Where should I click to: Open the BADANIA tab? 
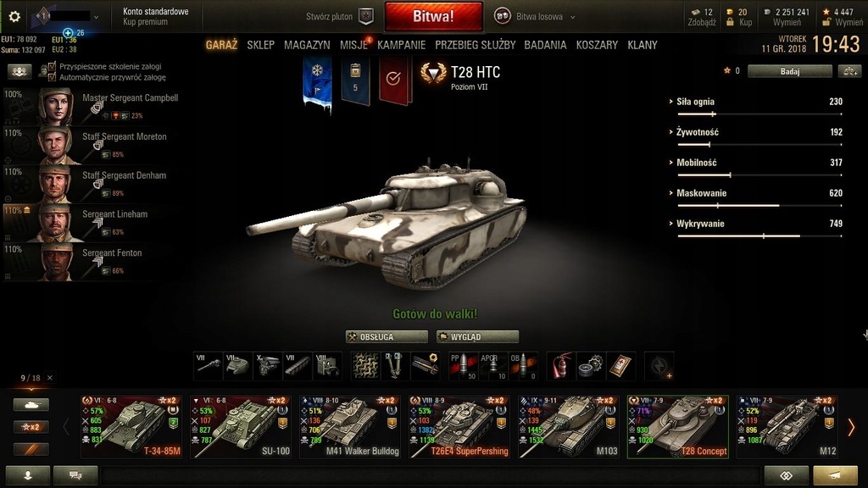[x=545, y=45]
